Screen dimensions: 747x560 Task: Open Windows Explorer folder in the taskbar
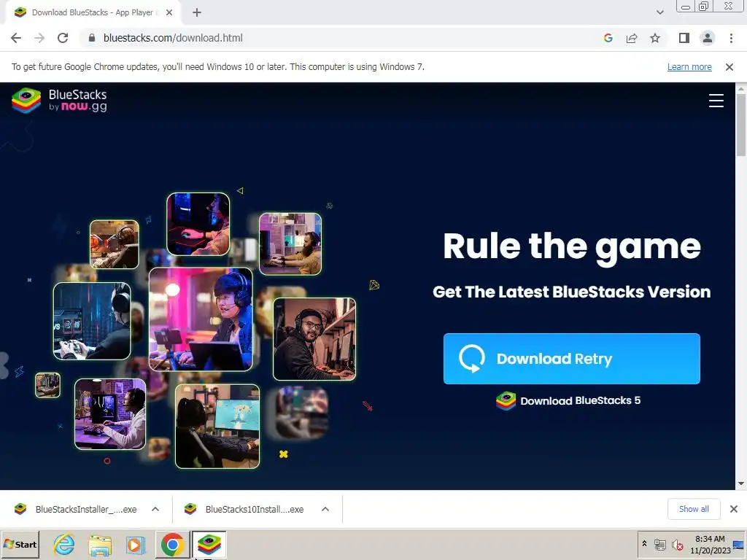click(x=99, y=544)
